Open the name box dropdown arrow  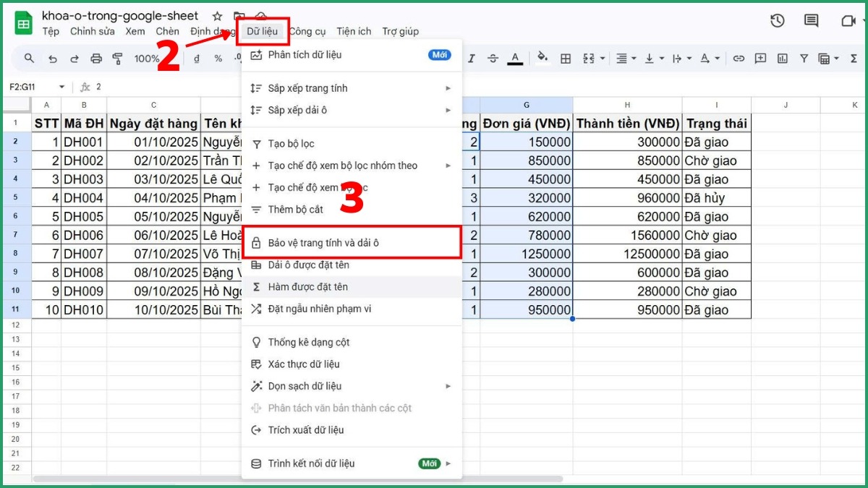pyautogui.click(x=61, y=87)
